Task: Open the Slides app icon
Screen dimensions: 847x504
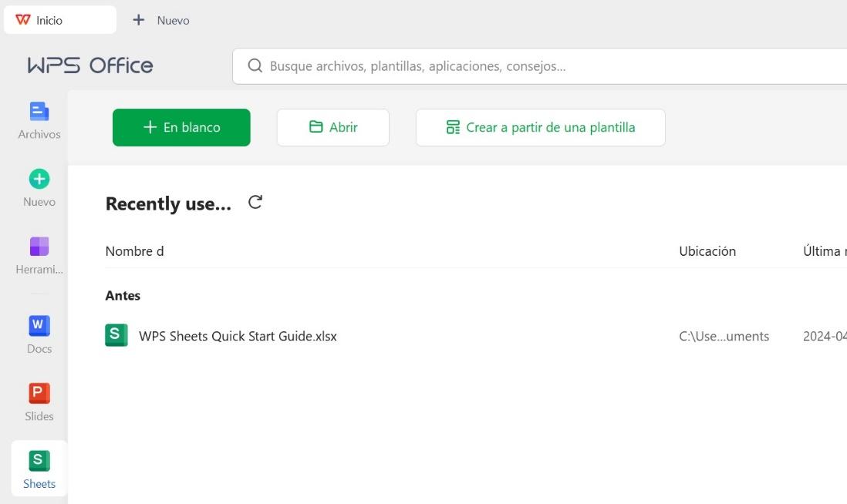Action: click(39, 393)
